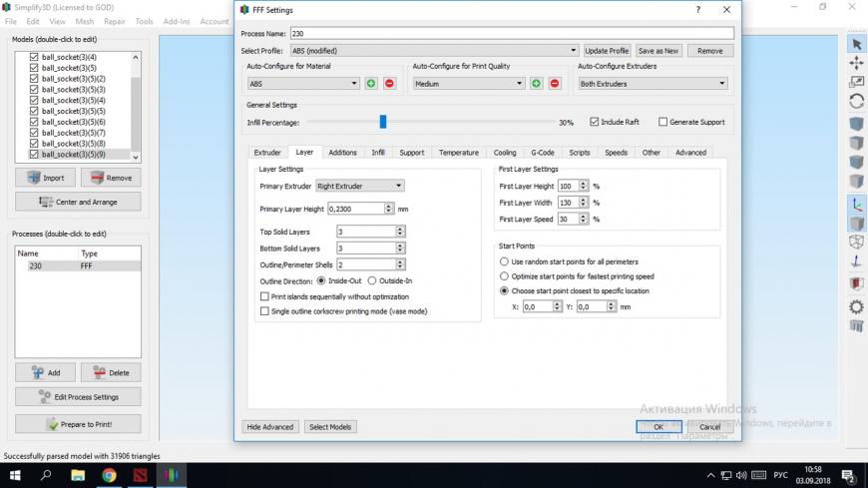Open Windows search from the taskbar
Screen dimensions: 868x488
tap(46, 475)
